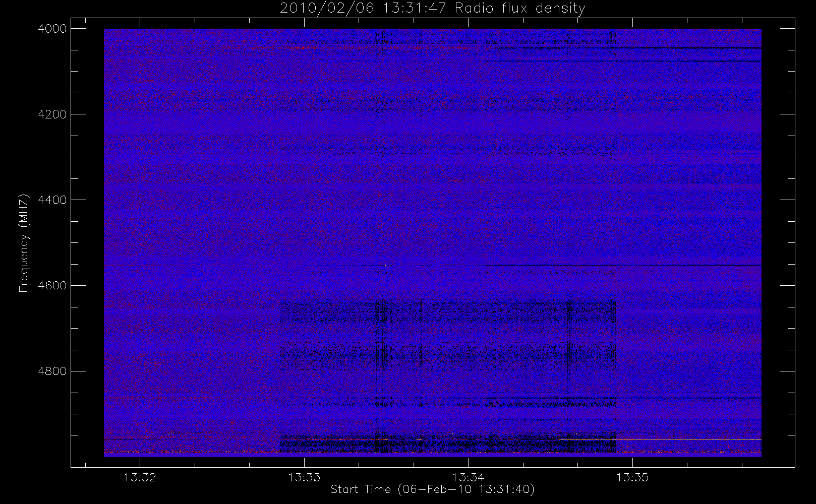The image size is (816, 504).
Task: Click the '13:33' time axis label
Action: 304,477
